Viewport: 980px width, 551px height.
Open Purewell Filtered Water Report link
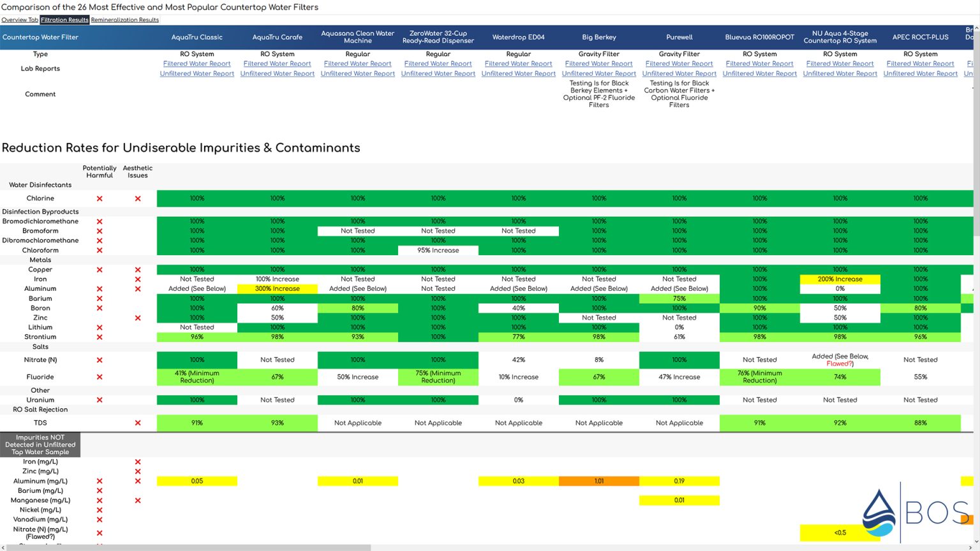click(679, 64)
